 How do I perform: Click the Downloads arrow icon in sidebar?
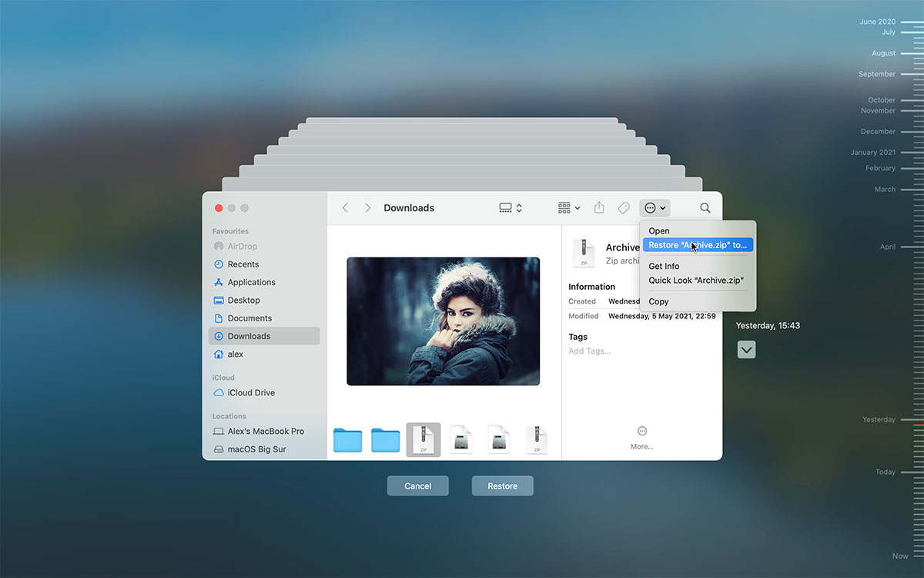219,336
